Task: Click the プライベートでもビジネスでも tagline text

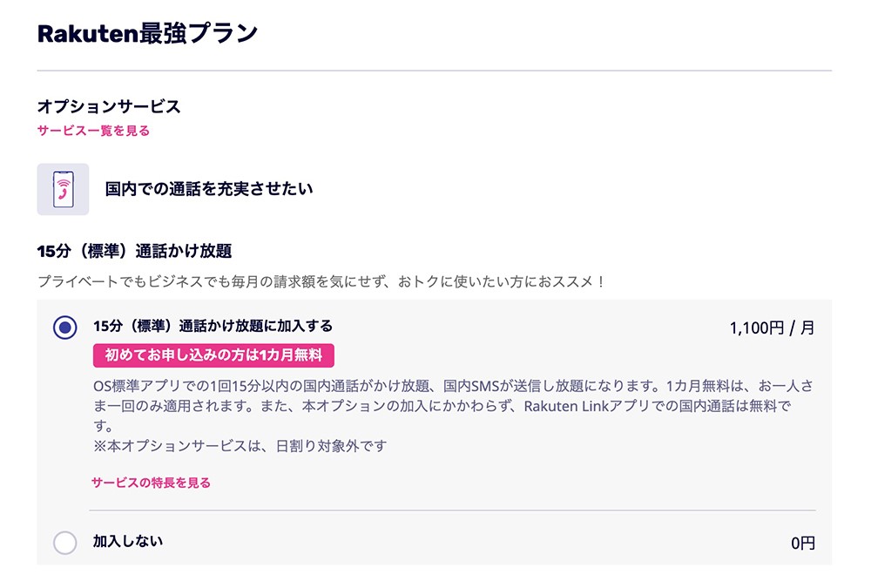Action: point(321,282)
